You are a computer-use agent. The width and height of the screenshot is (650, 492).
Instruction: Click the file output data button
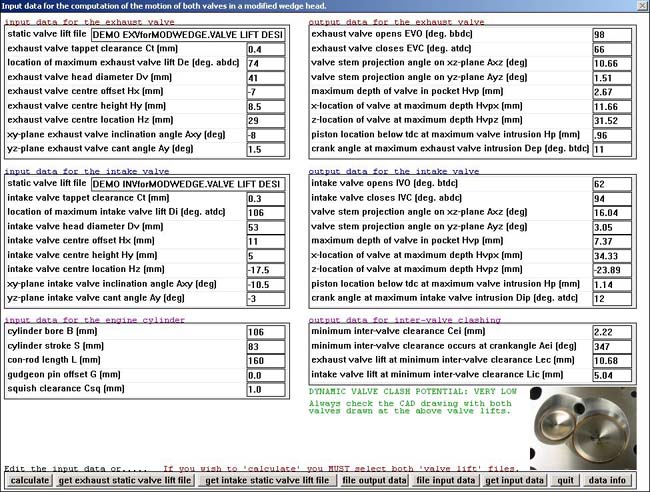click(x=374, y=480)
